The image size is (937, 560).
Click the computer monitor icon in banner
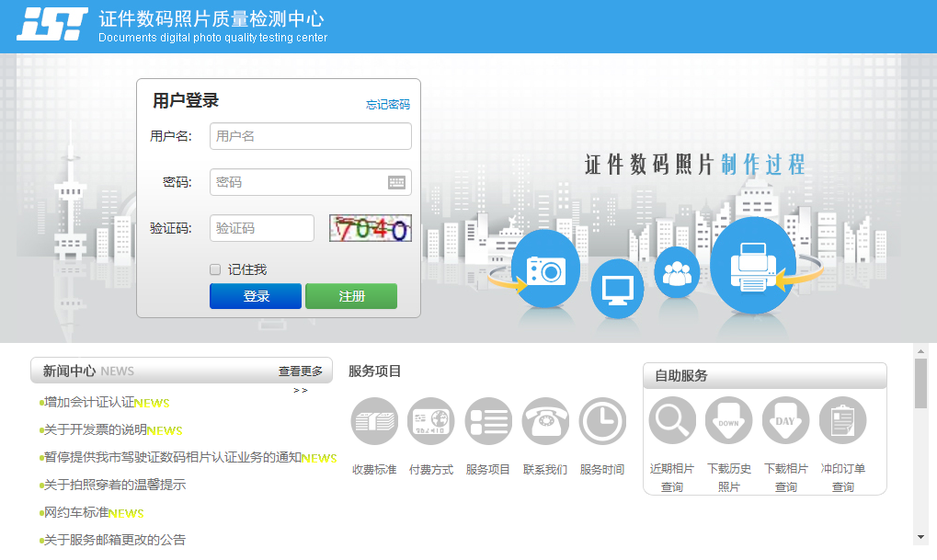pyautogui.click(x=617, y=290)
